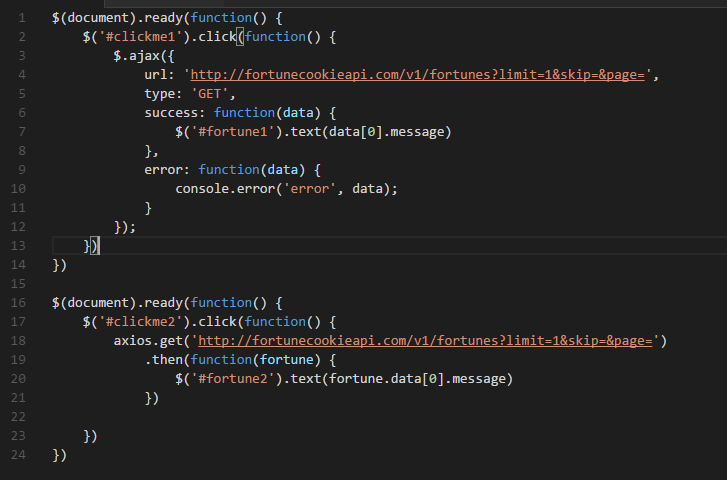Image resolution: width=727 pixels, height=480 pixels.
Task: Click the 'GET' string on line 5
Action: tap(210, 94)
